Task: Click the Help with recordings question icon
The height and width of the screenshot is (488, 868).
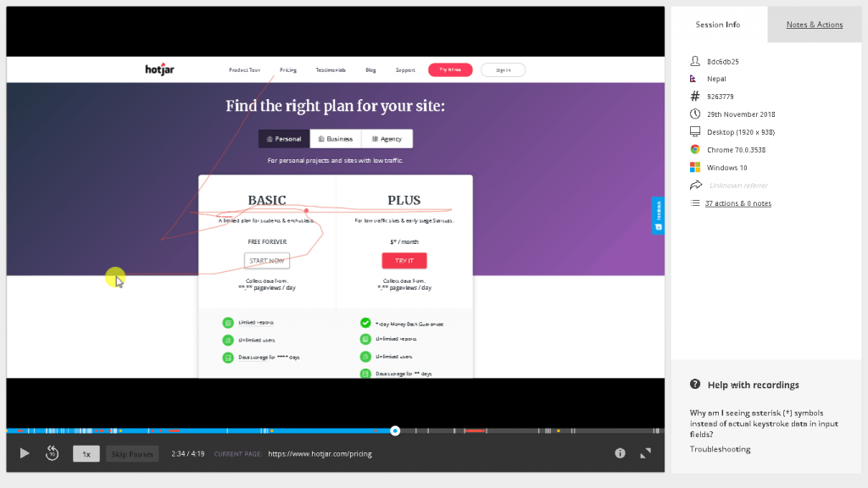Action: 695,384
